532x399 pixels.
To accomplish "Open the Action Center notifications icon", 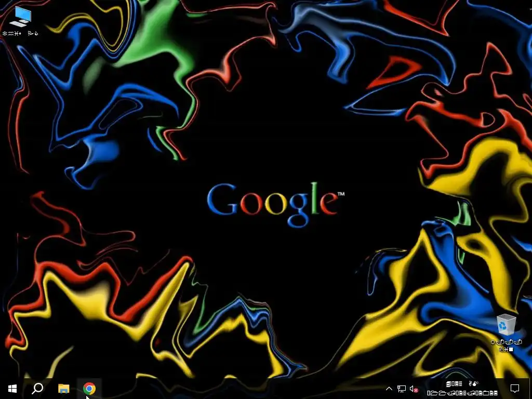I will click(515, 389).
